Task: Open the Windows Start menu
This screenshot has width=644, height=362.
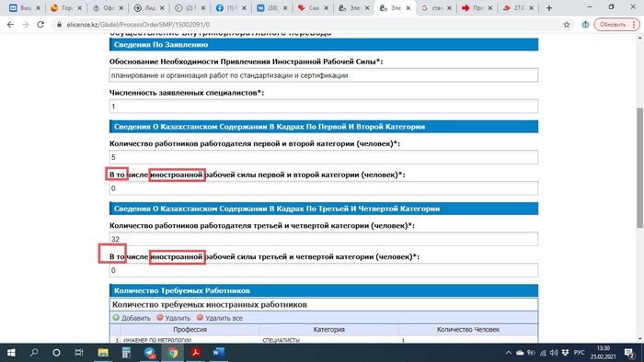Action: pos(11,353)
